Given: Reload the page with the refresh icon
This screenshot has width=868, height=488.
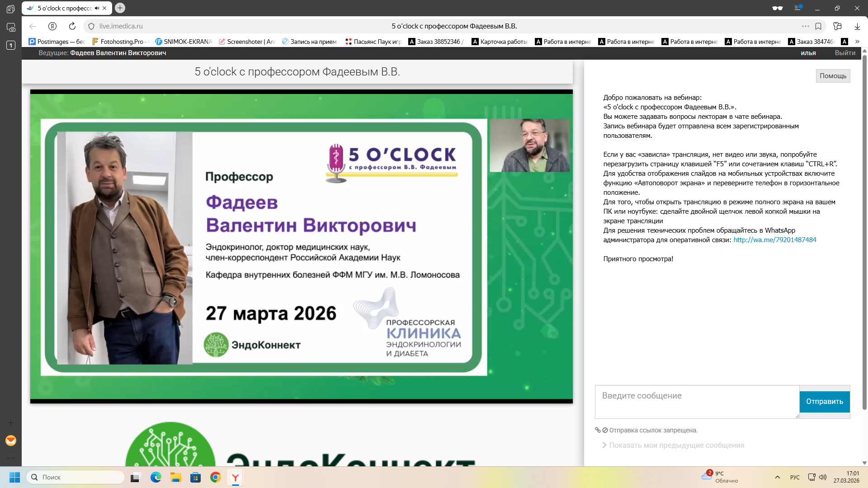Looking at the screenshot, I should [x=72, y=26].
